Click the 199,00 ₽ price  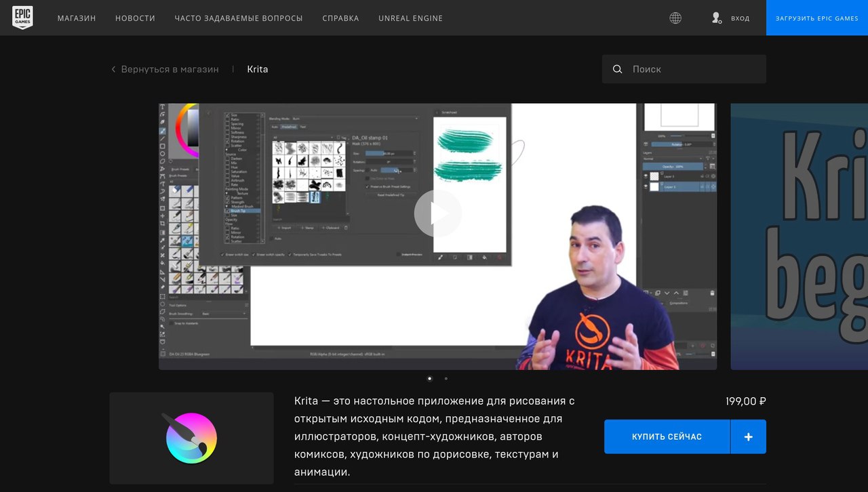[745, 401]
